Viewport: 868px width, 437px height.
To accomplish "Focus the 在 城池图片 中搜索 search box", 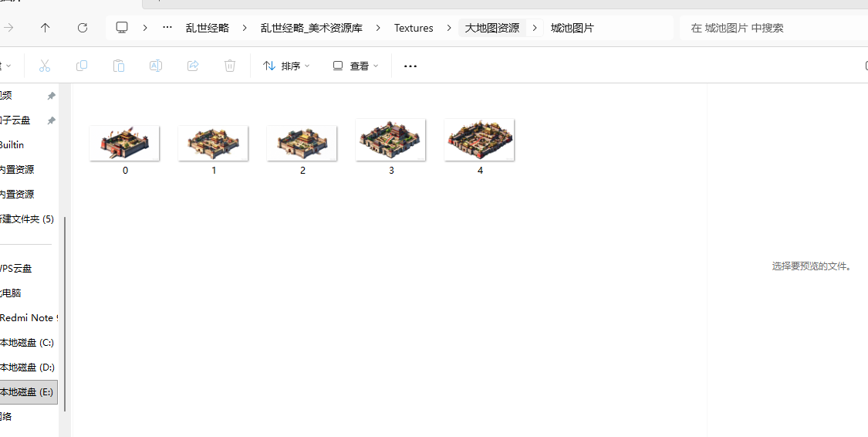I will point(773,28).
